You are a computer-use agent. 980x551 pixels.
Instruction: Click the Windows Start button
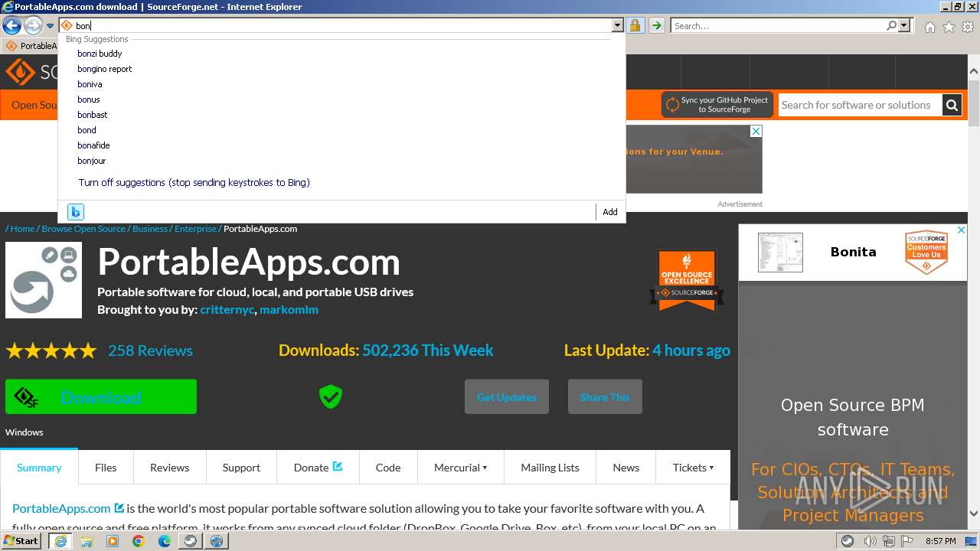21,541
